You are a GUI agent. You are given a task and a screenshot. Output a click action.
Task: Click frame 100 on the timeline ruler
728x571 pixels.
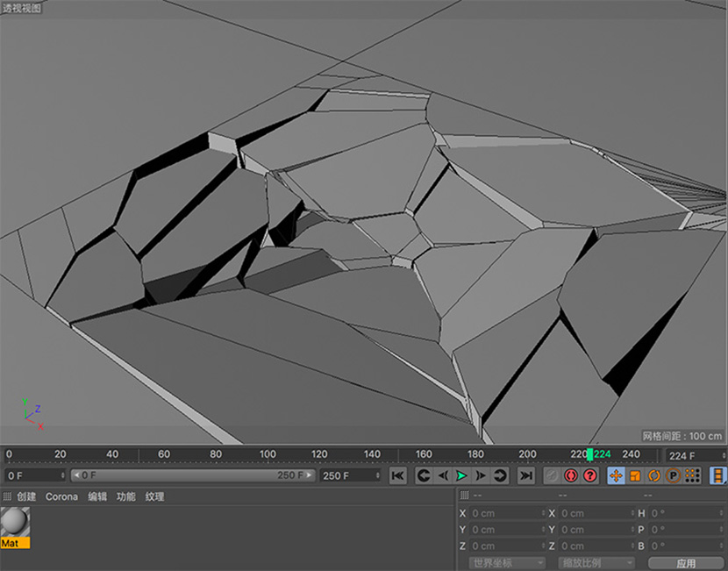pyautogui.click(x=268, y=454)
